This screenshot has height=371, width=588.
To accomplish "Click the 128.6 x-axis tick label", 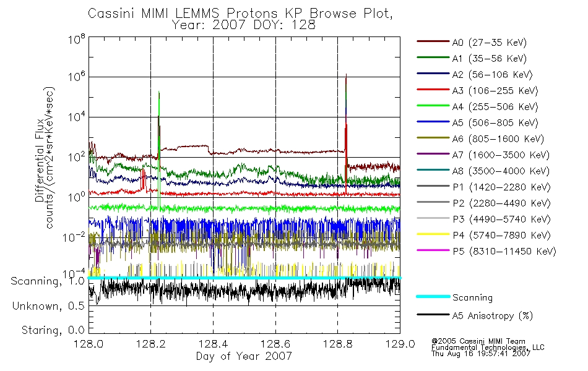I will (275, 344).
